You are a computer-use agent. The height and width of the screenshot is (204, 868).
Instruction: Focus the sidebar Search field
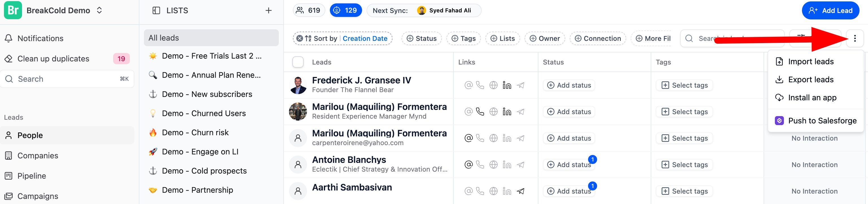[67, 79]
